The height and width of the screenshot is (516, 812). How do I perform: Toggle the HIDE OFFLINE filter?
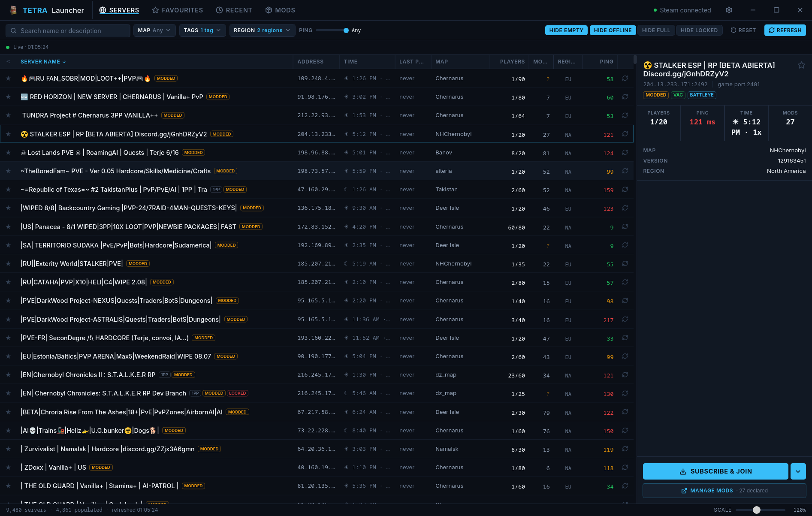click(613, 30)
